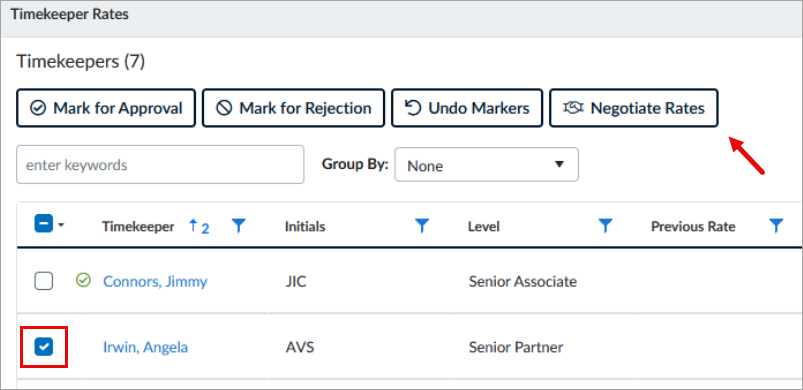Viewport: 803px width, 390px height.
Task: Open the Level column filter icon
Action: [x=605, y=226]
